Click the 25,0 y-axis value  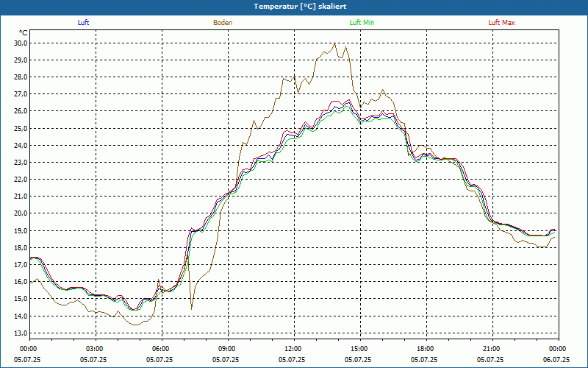[21, 128]
